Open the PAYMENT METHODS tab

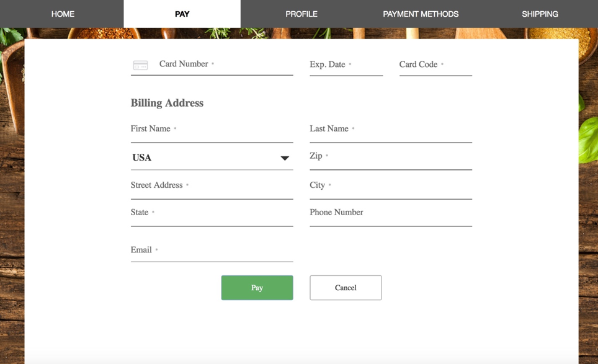click(421, 14)
